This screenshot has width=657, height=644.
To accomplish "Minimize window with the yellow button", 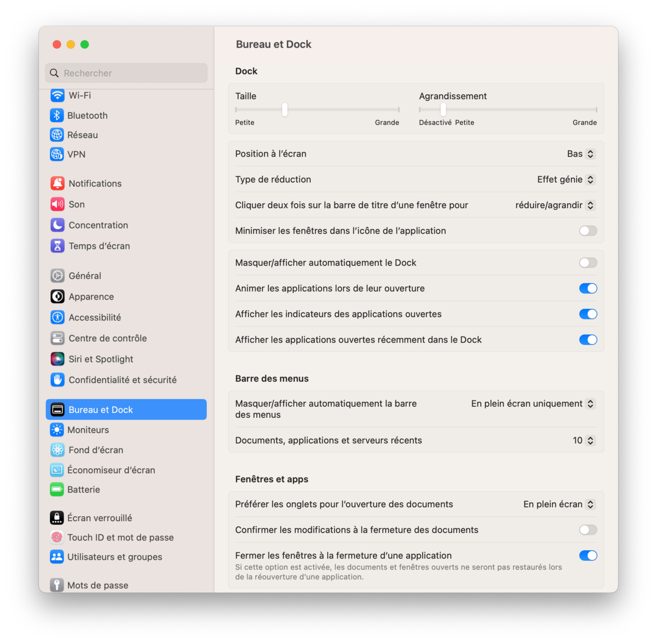I will pos(71,44).
